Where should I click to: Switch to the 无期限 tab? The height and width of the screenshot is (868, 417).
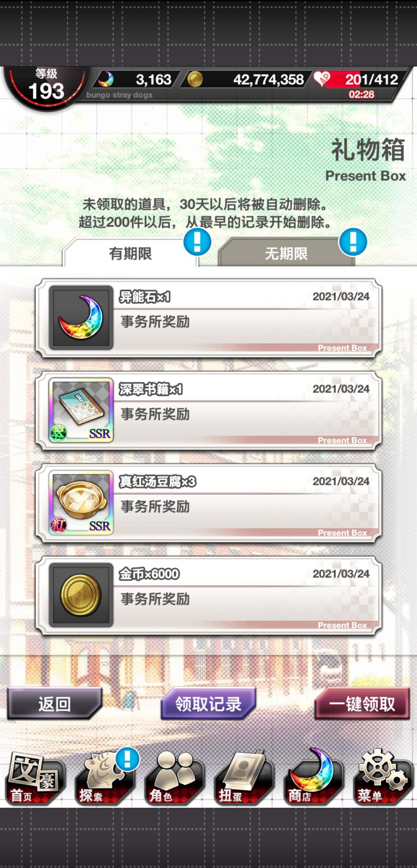click(x=286, y=253)
